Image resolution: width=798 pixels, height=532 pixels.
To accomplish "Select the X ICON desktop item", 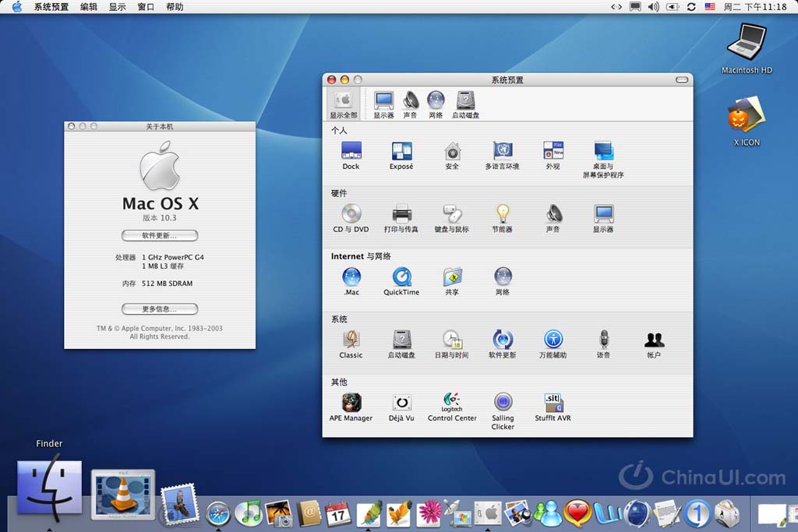I will 747,122.
